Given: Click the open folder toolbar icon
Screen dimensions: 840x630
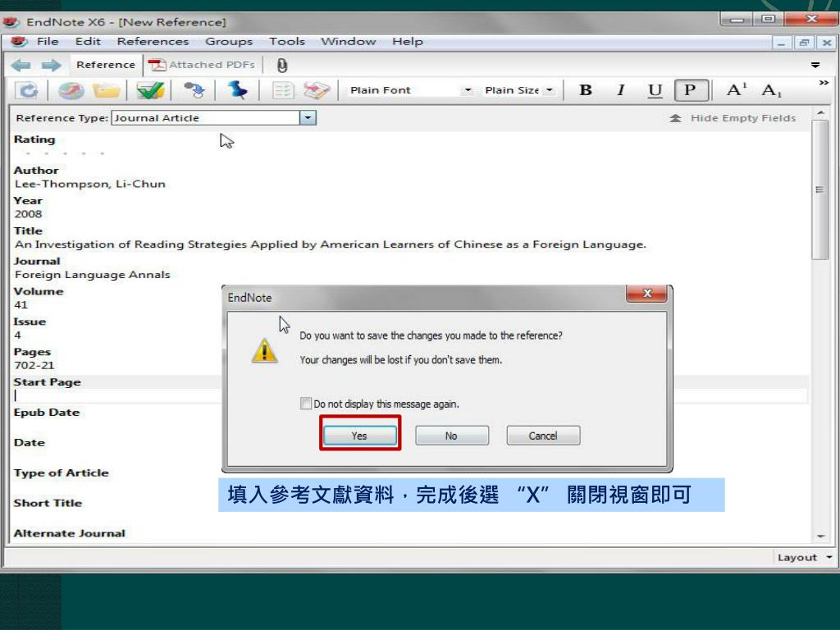Looking at the screenshot, I should point(106,90).
